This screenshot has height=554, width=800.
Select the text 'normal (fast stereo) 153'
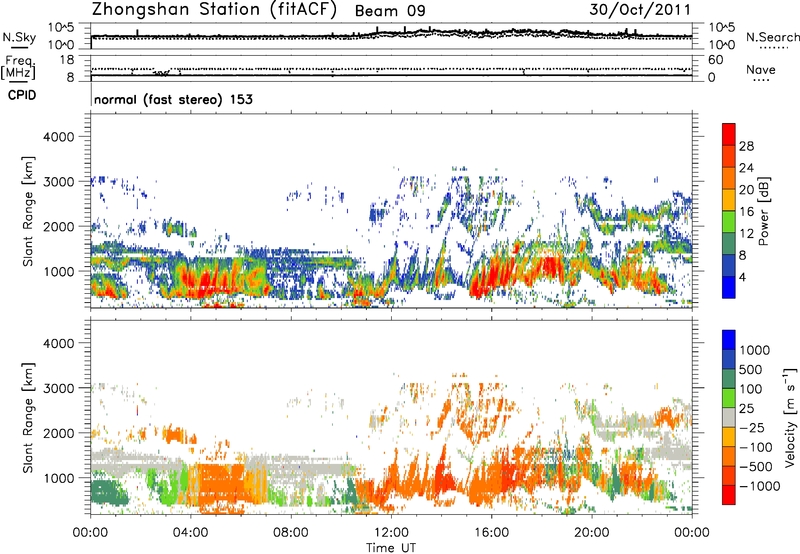[x=173, y=99]
